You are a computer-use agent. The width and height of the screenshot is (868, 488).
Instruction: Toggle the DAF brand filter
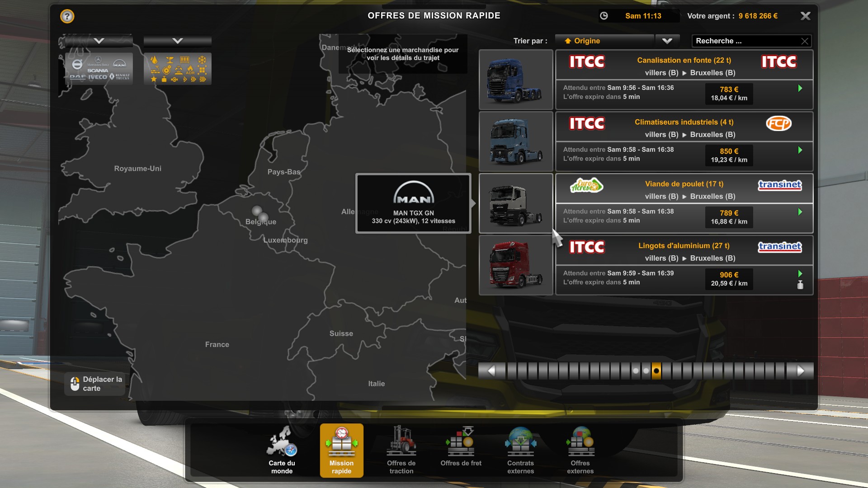[x=77, y=77]
